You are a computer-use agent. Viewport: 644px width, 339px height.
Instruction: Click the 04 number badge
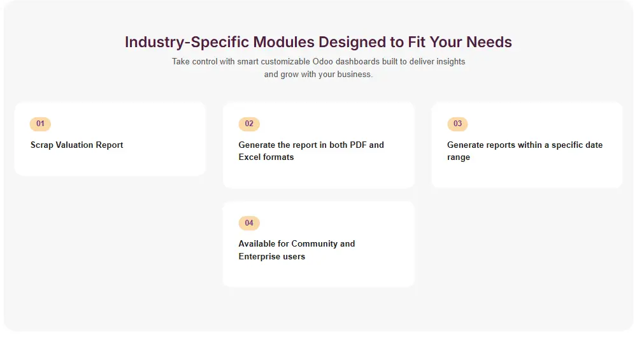[x=249, y=223]
